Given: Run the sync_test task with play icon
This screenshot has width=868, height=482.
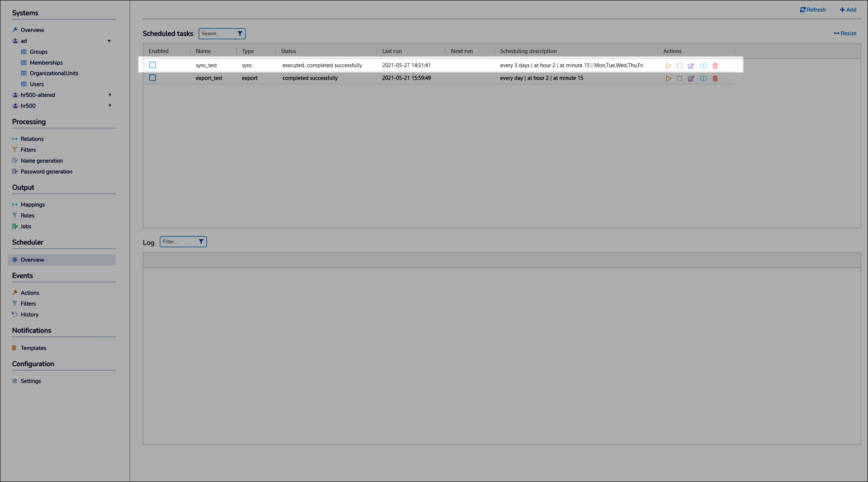Looking at the screenshot, I should (x=668, y=66).
